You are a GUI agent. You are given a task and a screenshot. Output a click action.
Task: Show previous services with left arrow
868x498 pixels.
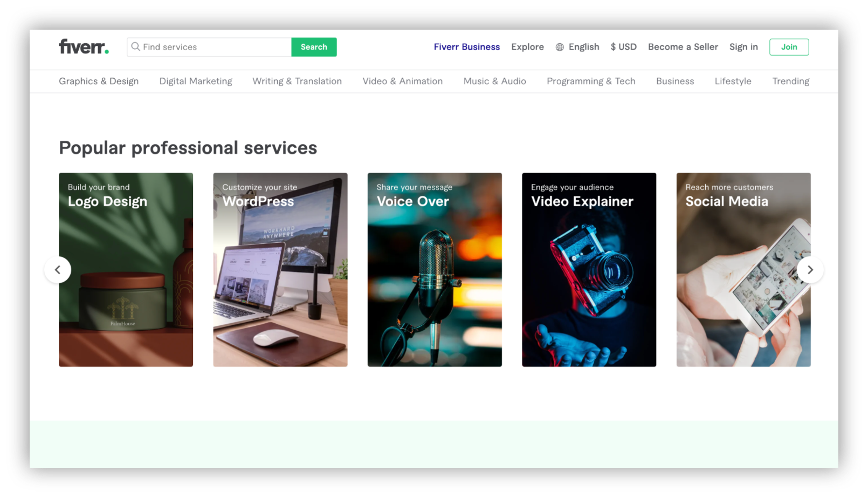coord(58,270)
